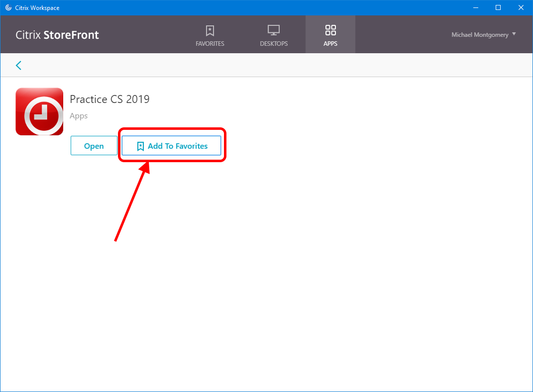Click the Citrix Workspace title bar icon

pyautogui.click(x=8, y=7)
